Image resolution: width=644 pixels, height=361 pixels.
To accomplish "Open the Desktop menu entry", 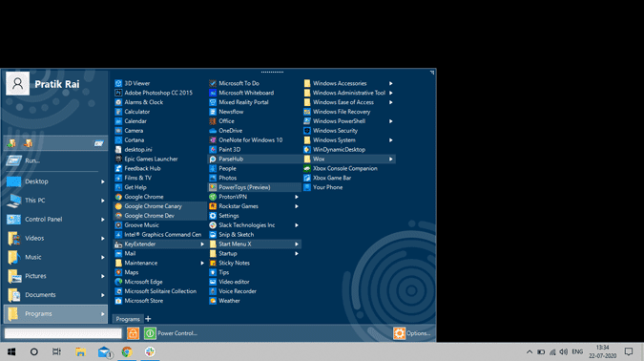I will click(55, 181).
